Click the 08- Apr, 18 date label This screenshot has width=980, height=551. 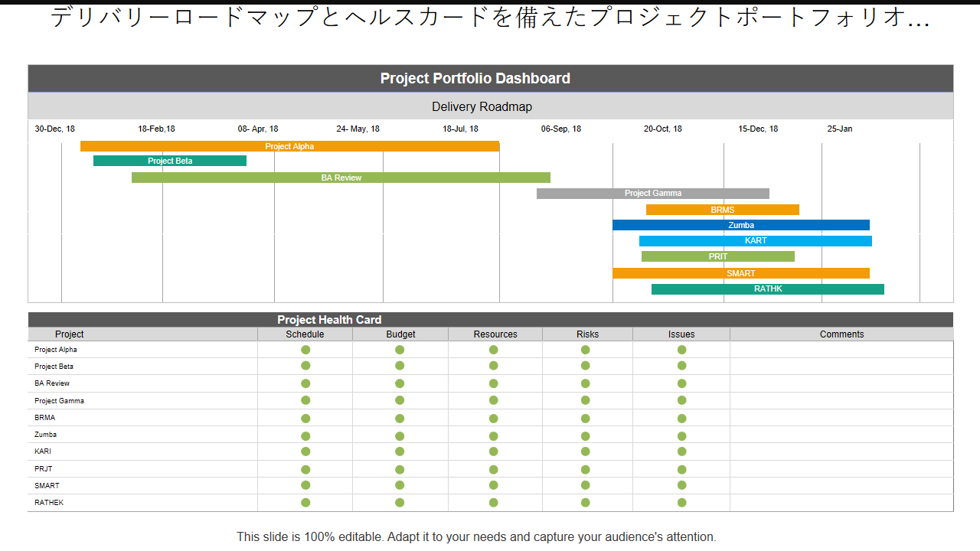(258, 129)
